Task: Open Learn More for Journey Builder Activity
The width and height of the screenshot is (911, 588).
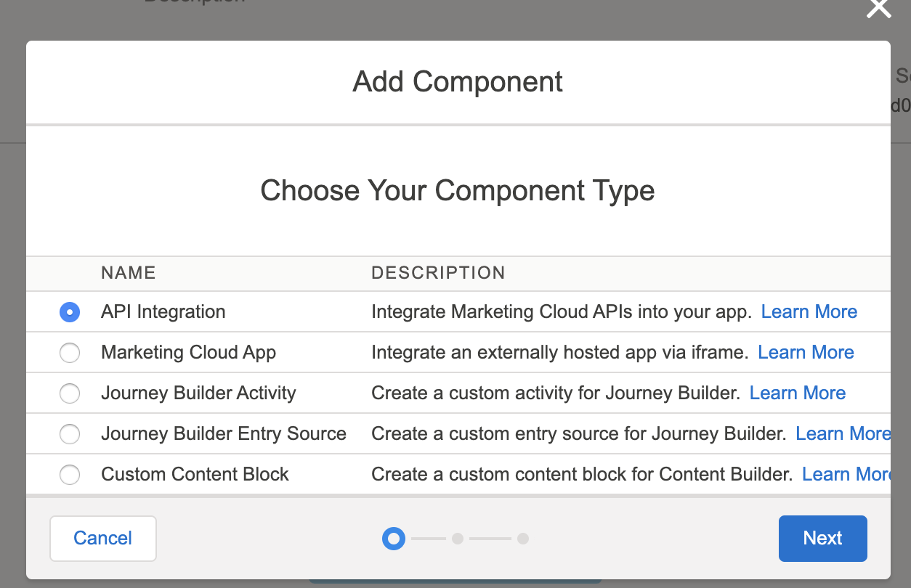Action: pos(797,393)
